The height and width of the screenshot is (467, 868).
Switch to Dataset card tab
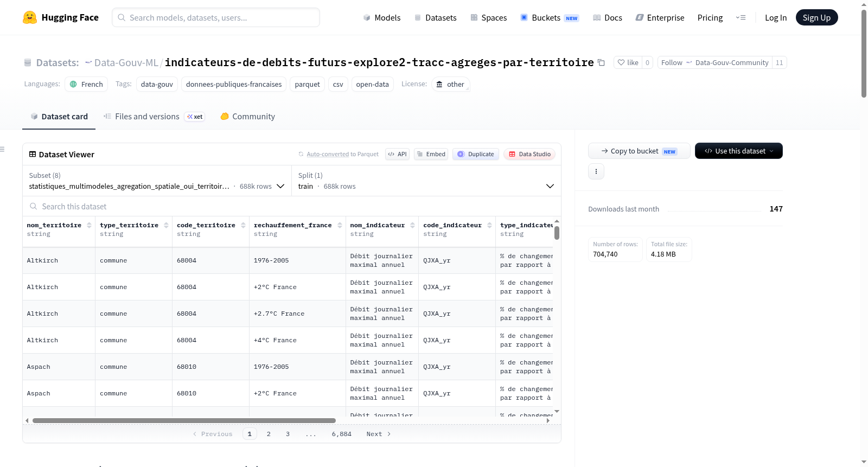[x=59, y=116]
